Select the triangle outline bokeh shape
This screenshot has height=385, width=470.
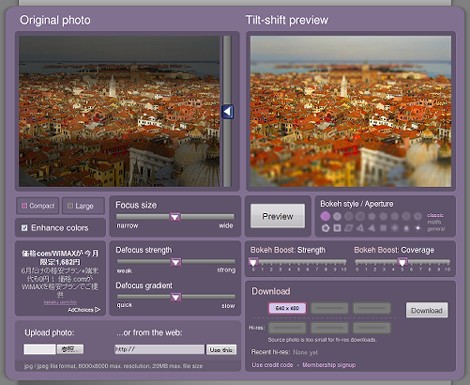click(360, 228)
